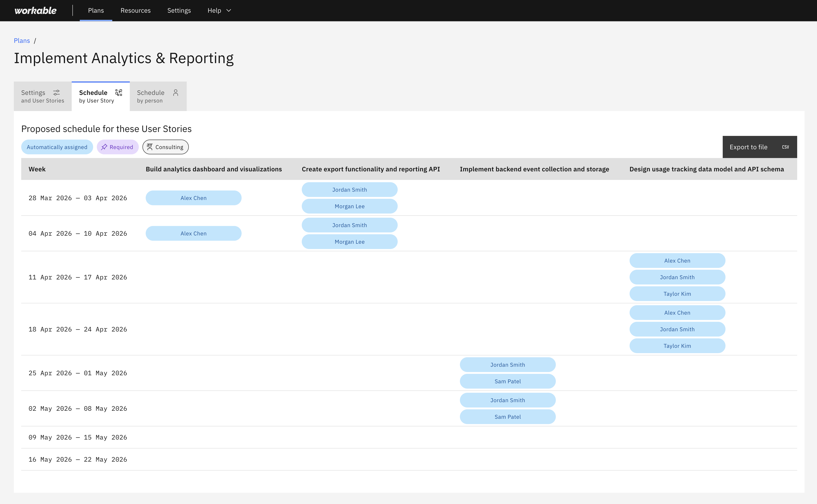Click the Plans breadcrumb link

22,41
